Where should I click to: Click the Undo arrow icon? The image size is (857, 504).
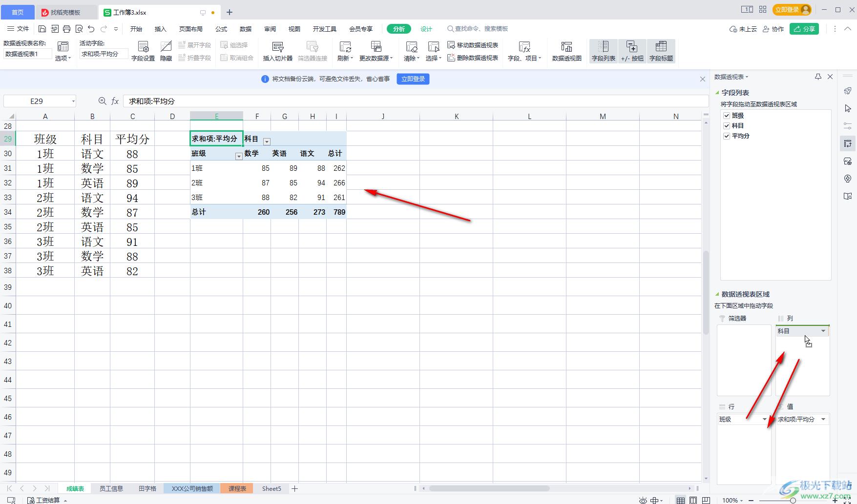91,29
